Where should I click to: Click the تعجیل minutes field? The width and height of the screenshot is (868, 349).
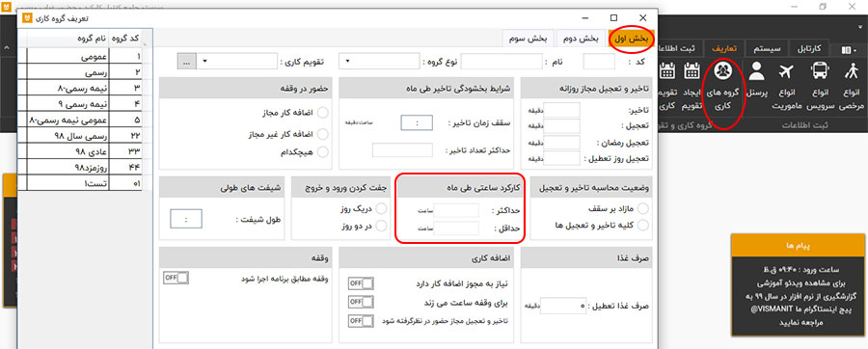tap(562, 126)
